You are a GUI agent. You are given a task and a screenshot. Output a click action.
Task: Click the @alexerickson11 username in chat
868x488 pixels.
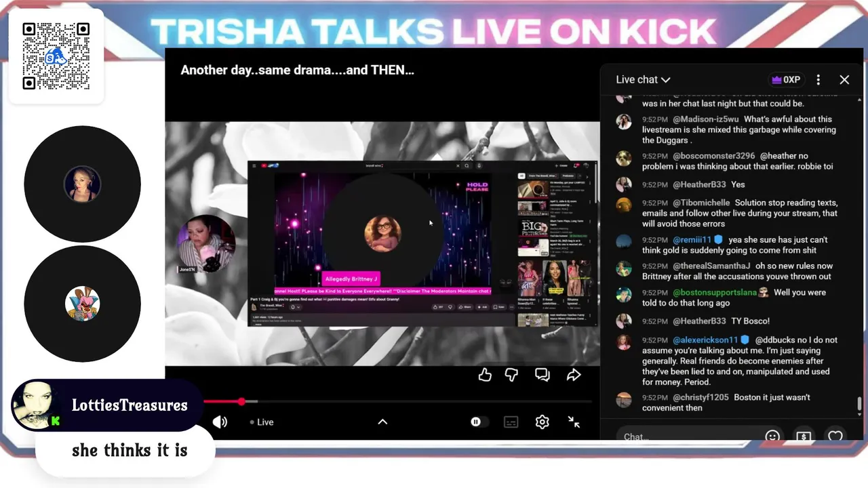[705, 340]
